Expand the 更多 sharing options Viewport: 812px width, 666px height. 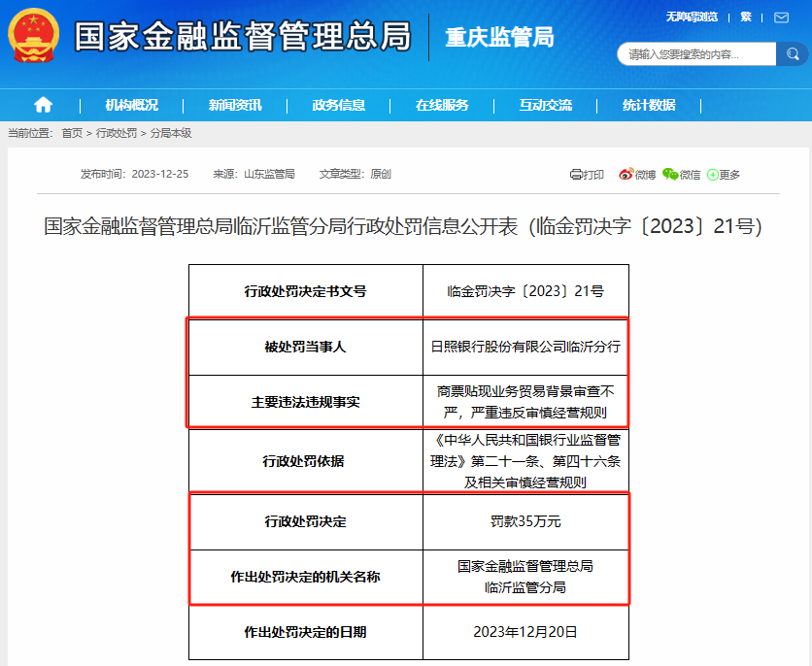(724, 175)
